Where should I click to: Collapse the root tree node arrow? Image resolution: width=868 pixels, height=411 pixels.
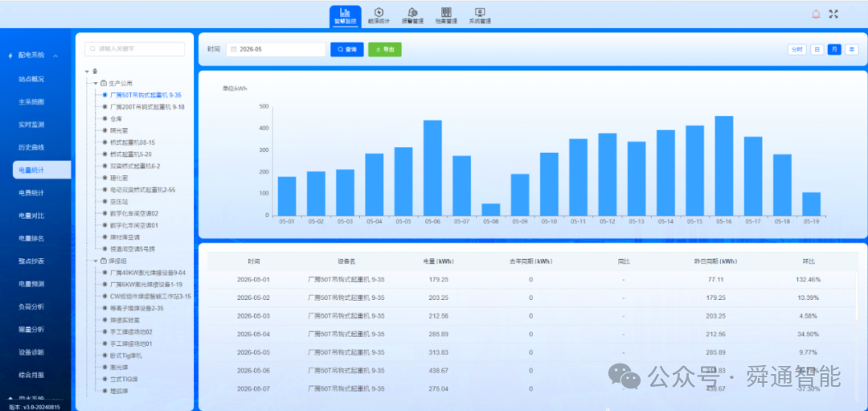coord(87,72)
